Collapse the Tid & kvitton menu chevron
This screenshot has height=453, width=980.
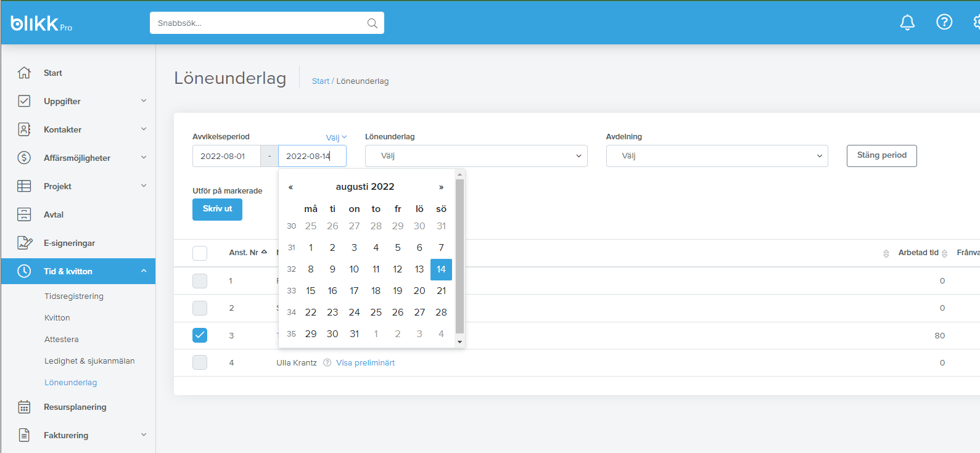[x=144, y=271]
